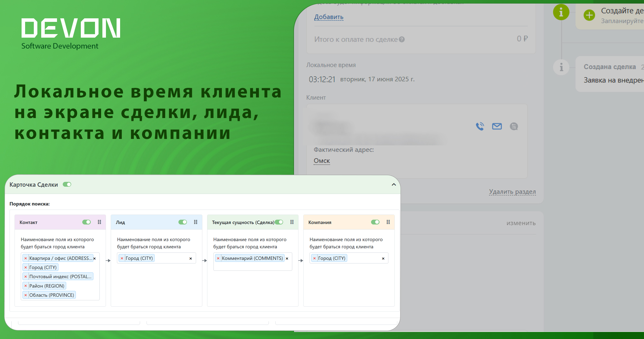Click the 'Компания' block header
Viewport: 644px width, 339px height.
(x=349, y=222)
